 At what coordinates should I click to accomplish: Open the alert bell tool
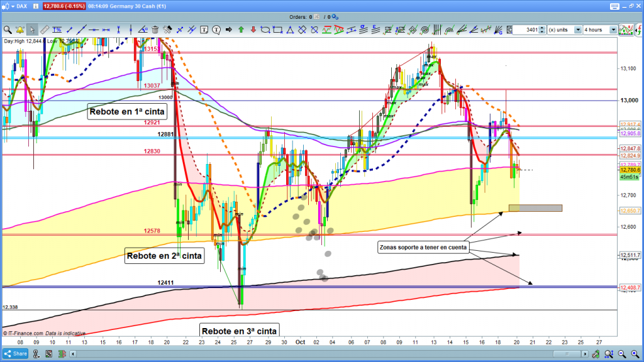[19, 30]
